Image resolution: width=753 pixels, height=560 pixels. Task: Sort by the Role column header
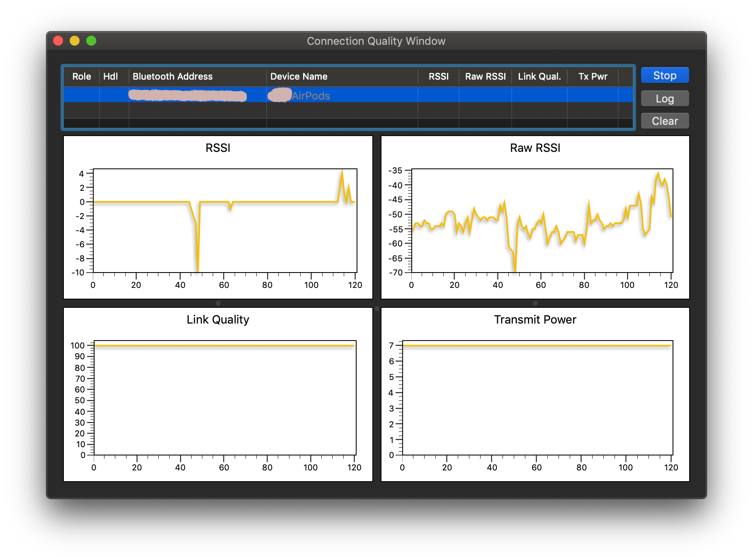(x=81, y=77)
